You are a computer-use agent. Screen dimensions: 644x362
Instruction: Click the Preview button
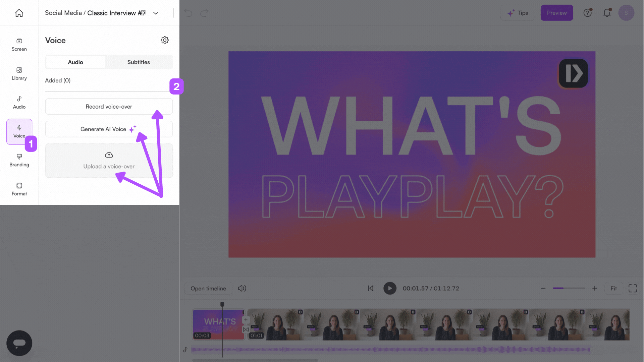[557, 13]
